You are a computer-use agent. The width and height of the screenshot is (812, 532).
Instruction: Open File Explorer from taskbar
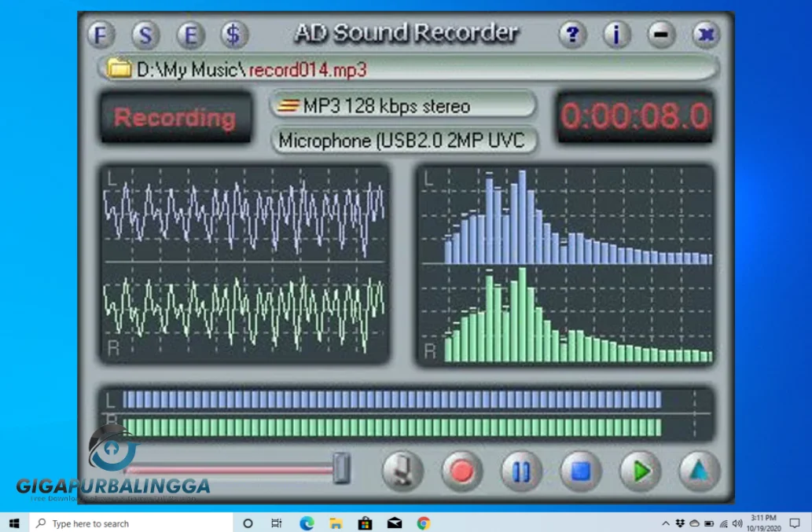(336, 523)
